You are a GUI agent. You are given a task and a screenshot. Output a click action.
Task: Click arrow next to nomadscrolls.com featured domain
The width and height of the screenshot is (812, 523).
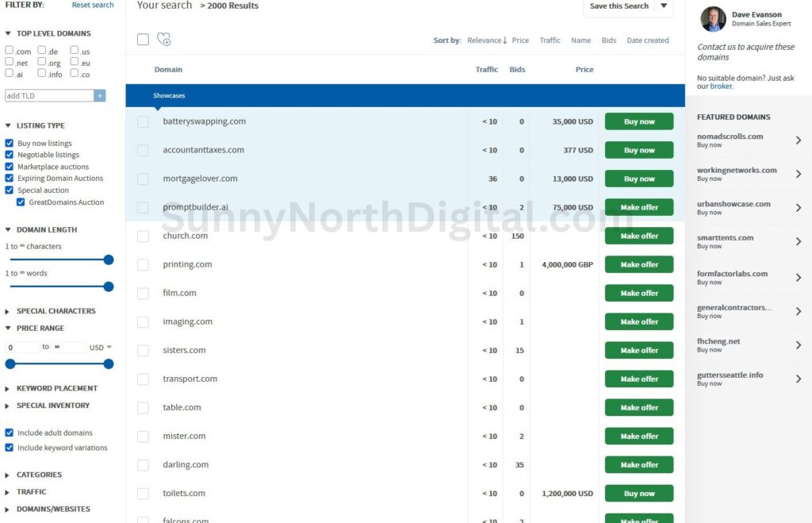(799, 140)
